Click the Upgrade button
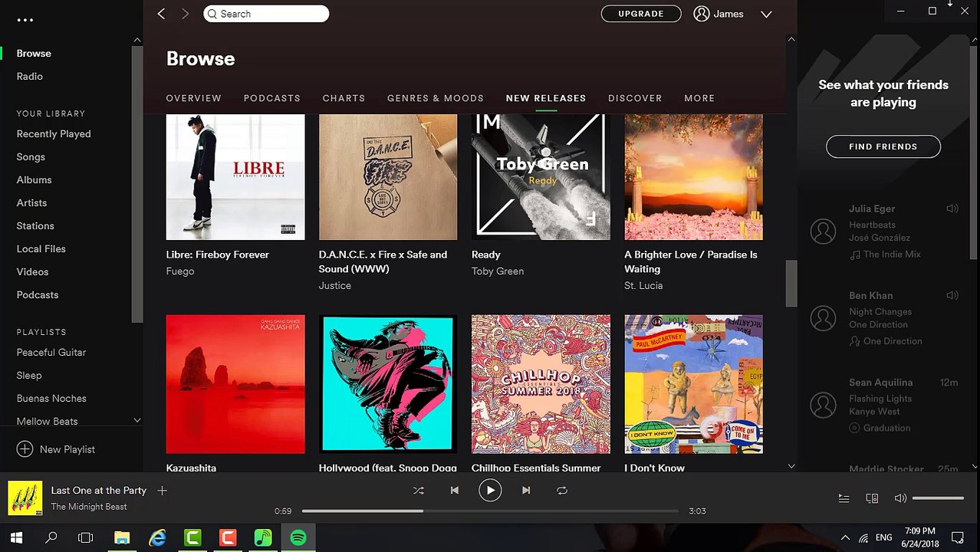 click(x=641, y=14)
